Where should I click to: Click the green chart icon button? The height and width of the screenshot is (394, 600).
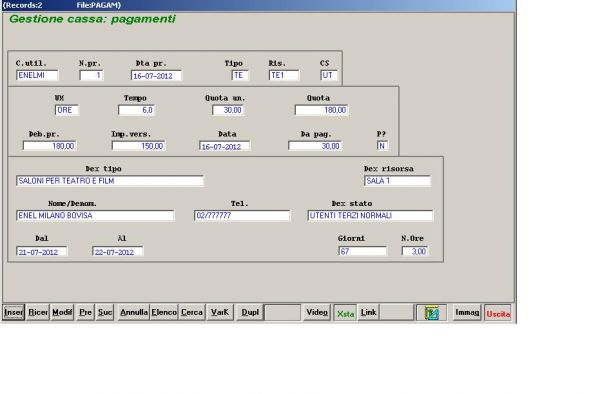pos(431,313)
